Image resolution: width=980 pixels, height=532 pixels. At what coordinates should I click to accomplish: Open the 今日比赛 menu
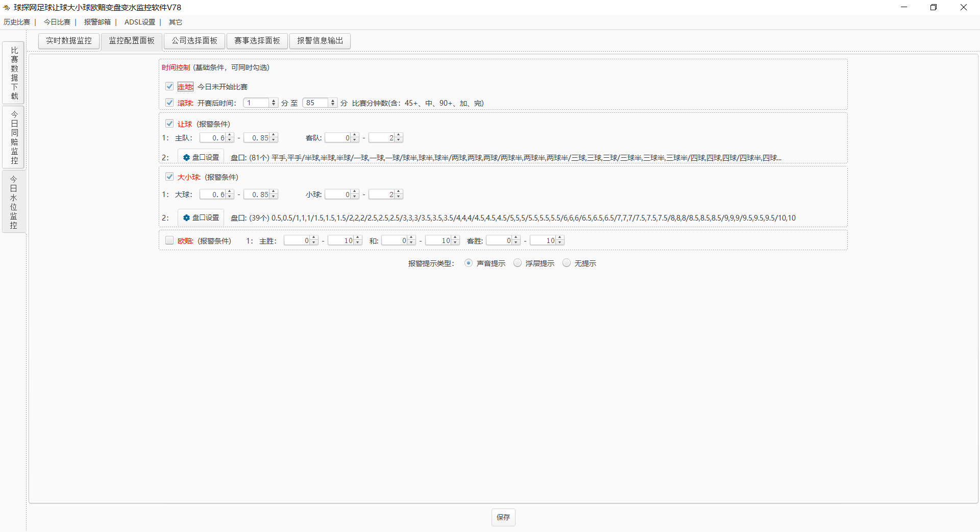coord(57,22)
